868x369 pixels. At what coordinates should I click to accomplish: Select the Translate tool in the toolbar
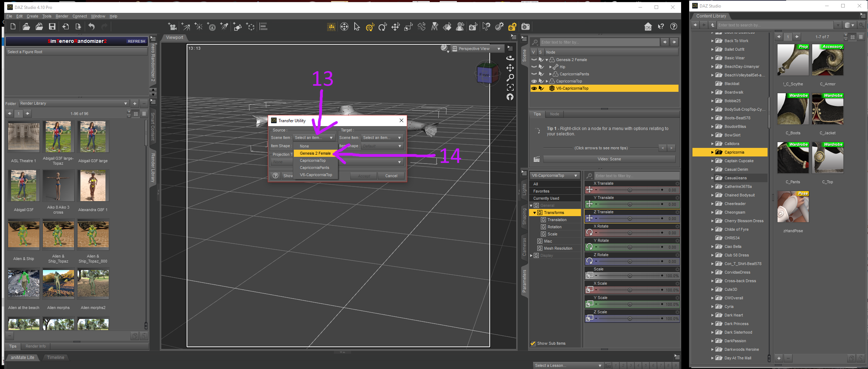click(395, 27)
